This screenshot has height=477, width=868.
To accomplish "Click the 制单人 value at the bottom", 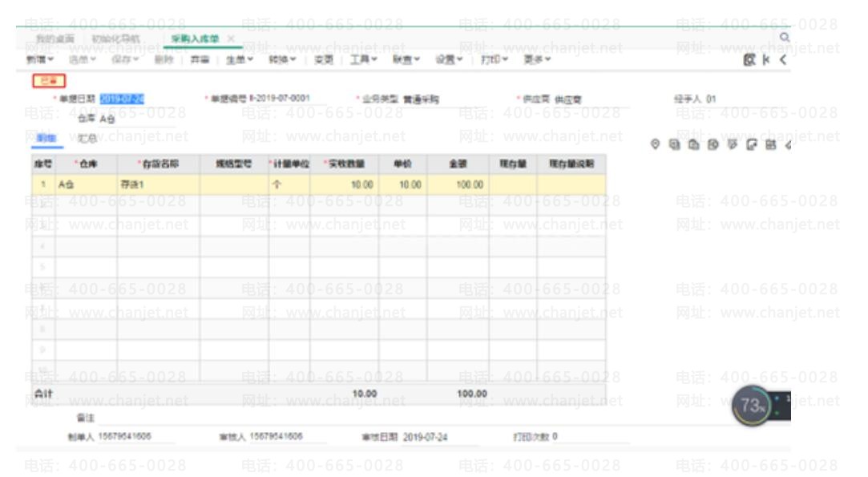I will [x=124, y=437].
